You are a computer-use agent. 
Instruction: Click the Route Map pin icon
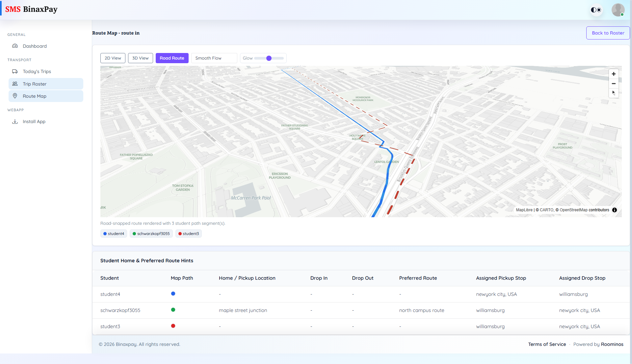click(15, 96)
